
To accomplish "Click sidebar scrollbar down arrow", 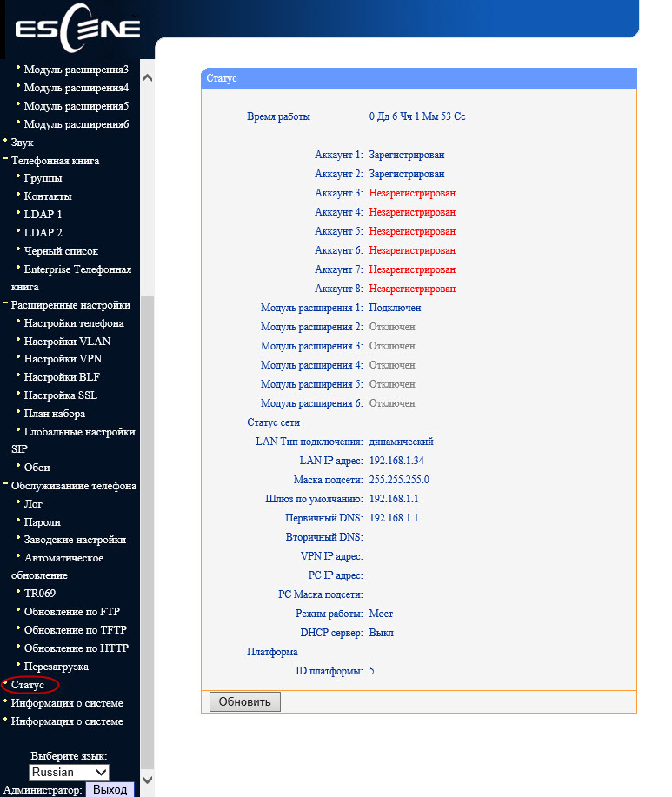I will 148,780.
